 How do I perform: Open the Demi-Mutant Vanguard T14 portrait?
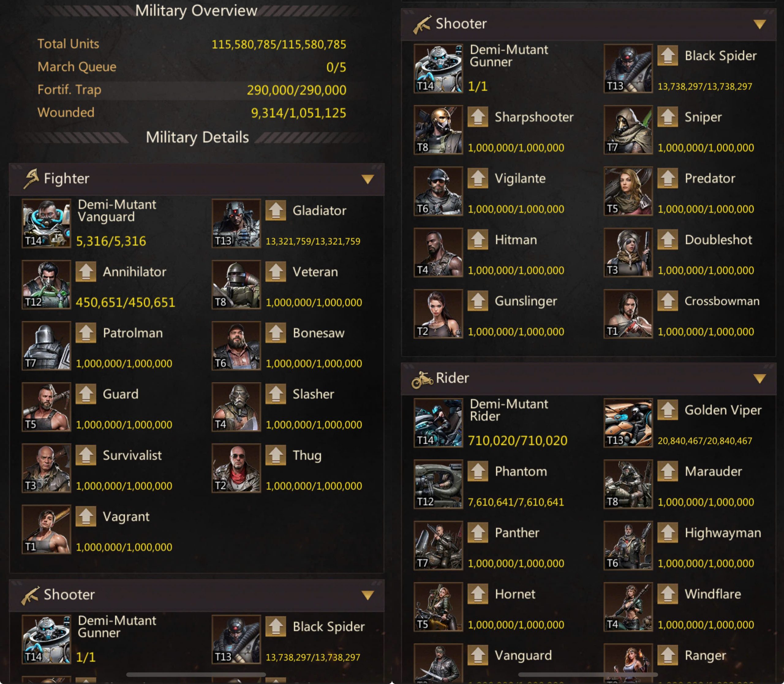pos(46,223)
